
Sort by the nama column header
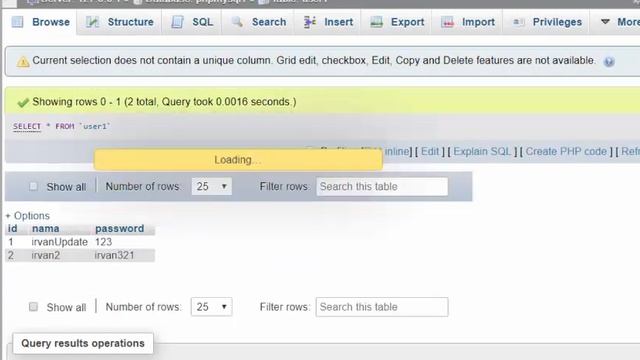tap(46, 229)
